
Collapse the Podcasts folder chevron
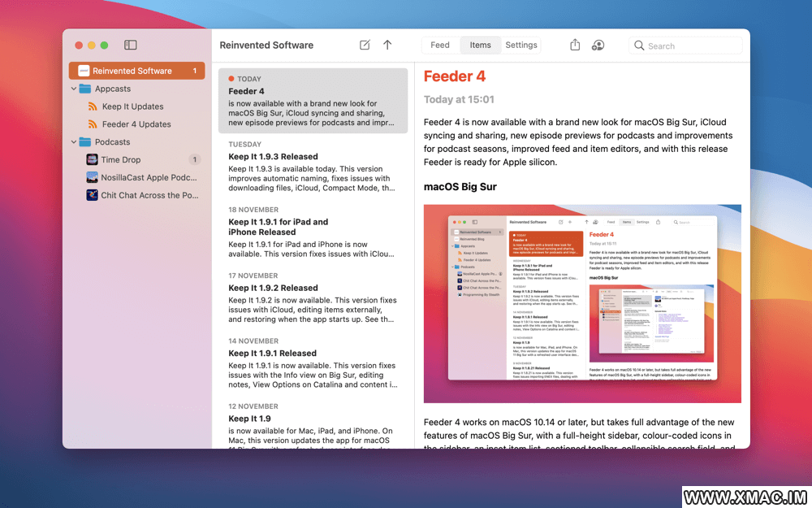coord(74,142)
